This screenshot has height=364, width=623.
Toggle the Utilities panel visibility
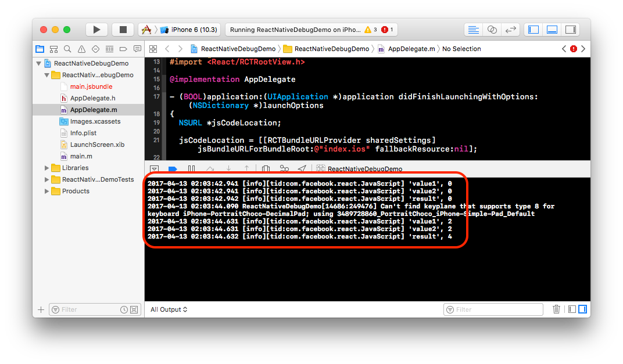pos(571,30)
